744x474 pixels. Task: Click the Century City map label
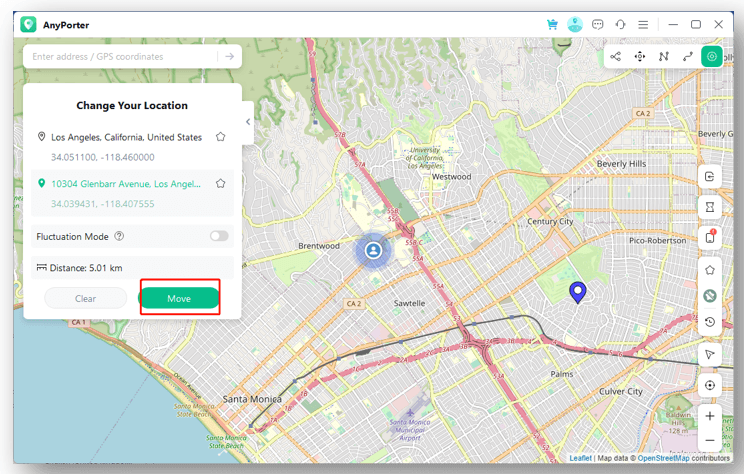(x=550, y=221)
